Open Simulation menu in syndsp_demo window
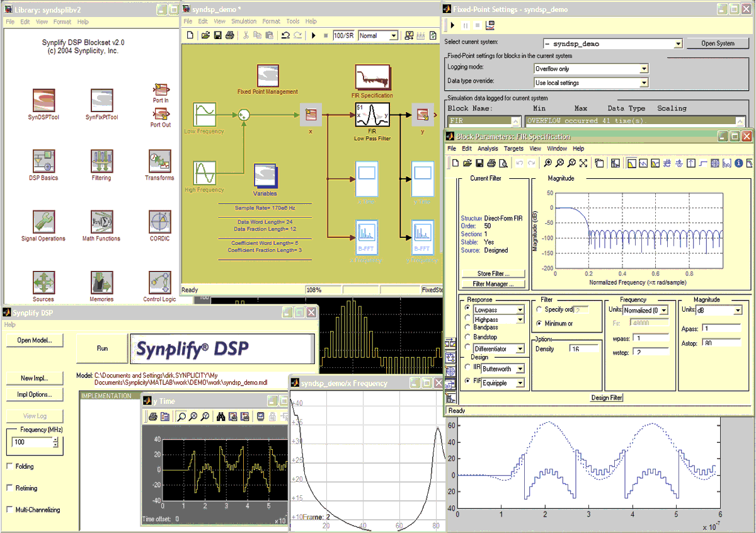 [x=243, y=21]
